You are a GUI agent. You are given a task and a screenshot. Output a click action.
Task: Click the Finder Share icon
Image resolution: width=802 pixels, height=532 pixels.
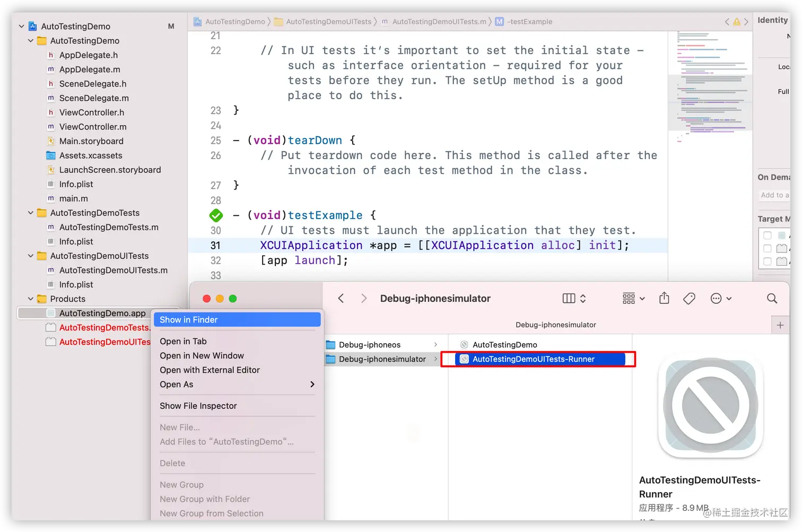coord(664,298)
